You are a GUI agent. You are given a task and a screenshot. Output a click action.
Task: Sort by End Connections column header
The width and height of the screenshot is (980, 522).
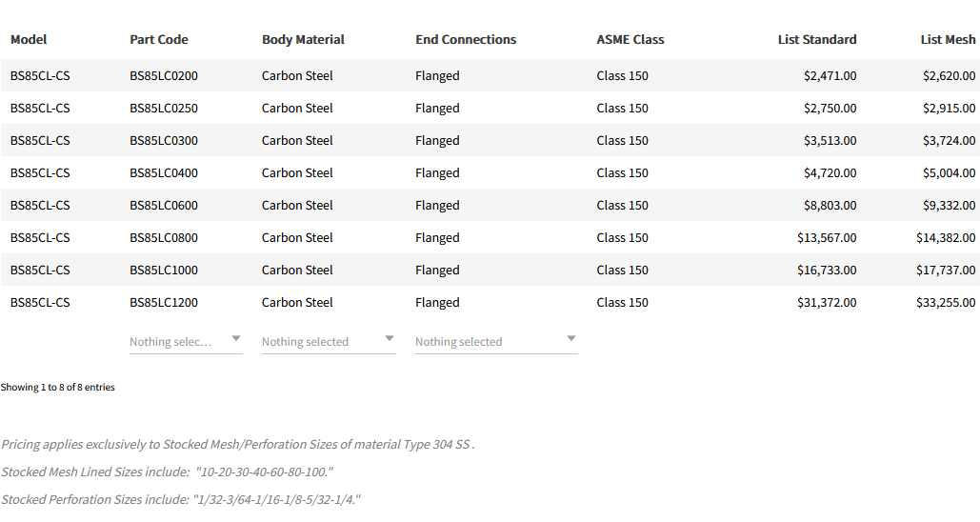(x=466, y=40)
